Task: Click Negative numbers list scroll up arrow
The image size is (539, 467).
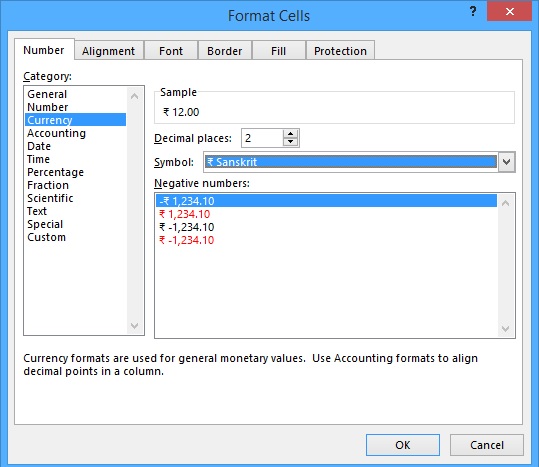Action: 505,203
